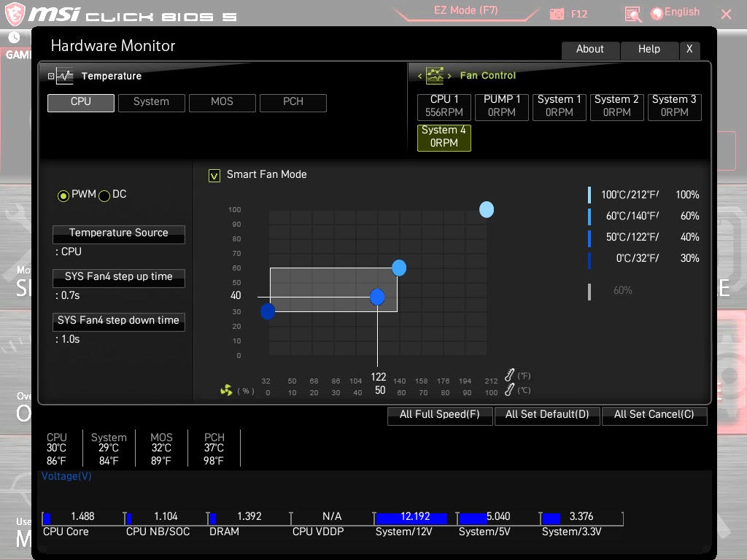Click the fan percent icon below the graph

(226, 391)
